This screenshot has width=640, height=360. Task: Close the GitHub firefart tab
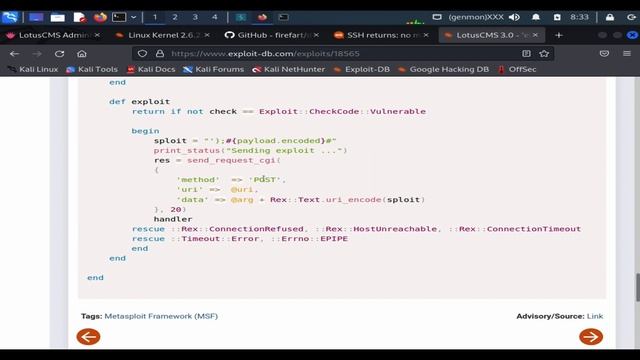pos(316,35)
